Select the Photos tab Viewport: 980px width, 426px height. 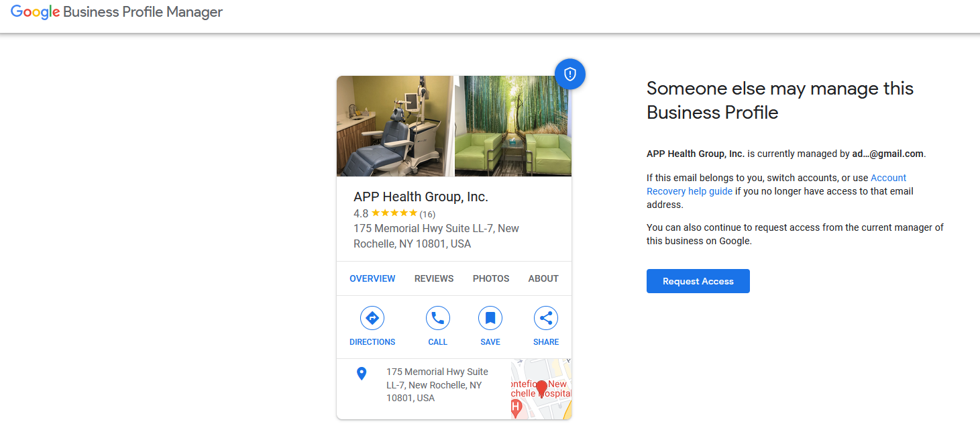[491, 278]
